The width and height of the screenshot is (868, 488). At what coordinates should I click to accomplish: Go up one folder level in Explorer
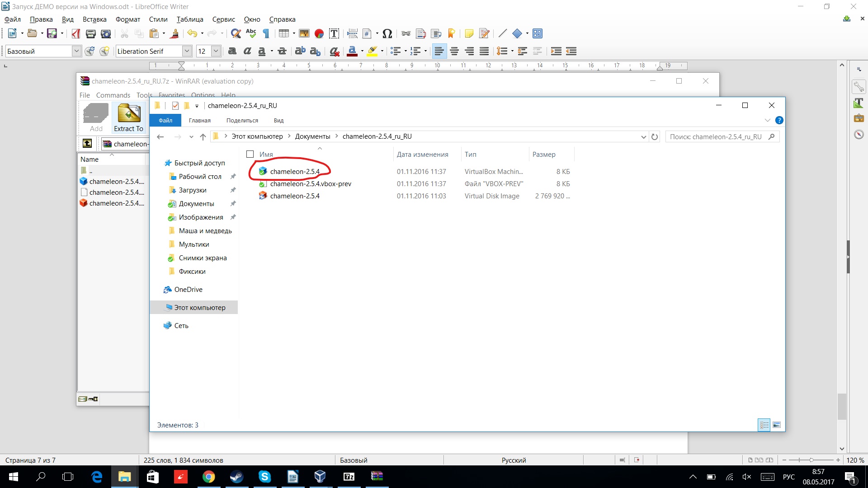pos(203,137)
